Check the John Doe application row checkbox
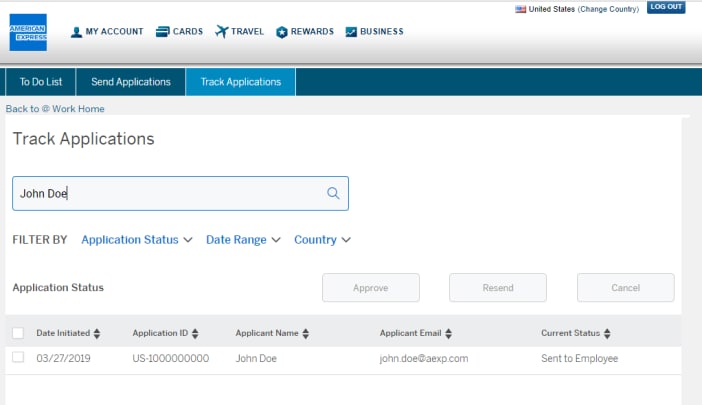Image resolution: width=702 pixels, height=405 pixels. click(18, 357)
